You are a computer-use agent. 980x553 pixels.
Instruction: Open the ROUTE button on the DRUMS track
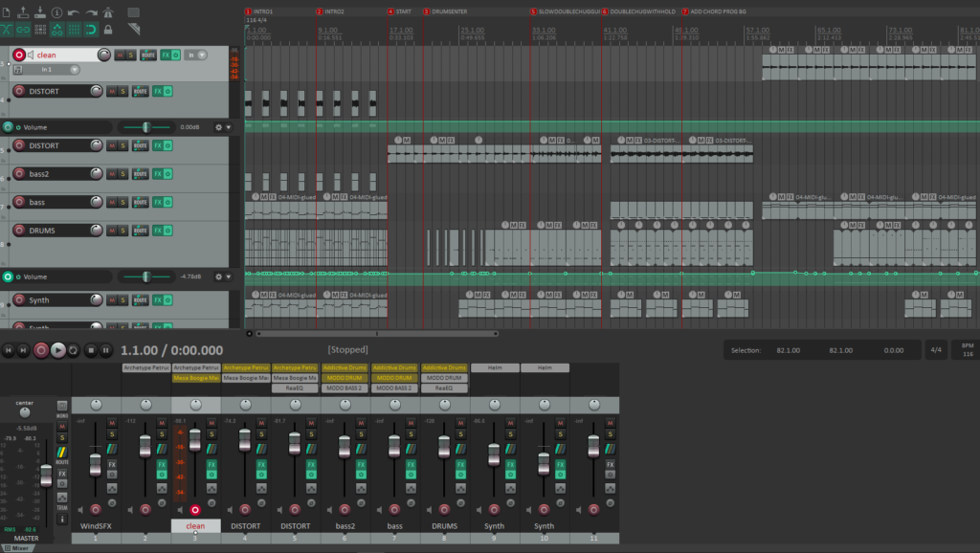[x=140, y=231]
